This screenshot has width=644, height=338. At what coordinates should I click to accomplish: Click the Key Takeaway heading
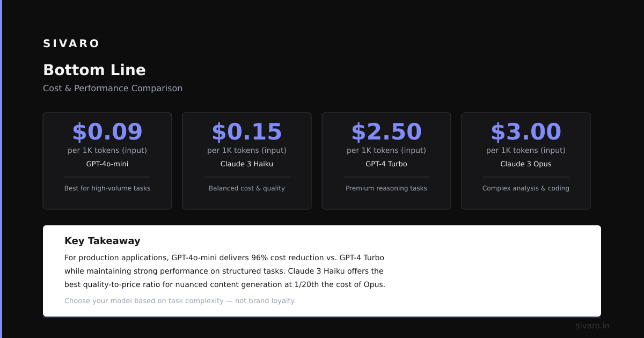tap(103, 241)
